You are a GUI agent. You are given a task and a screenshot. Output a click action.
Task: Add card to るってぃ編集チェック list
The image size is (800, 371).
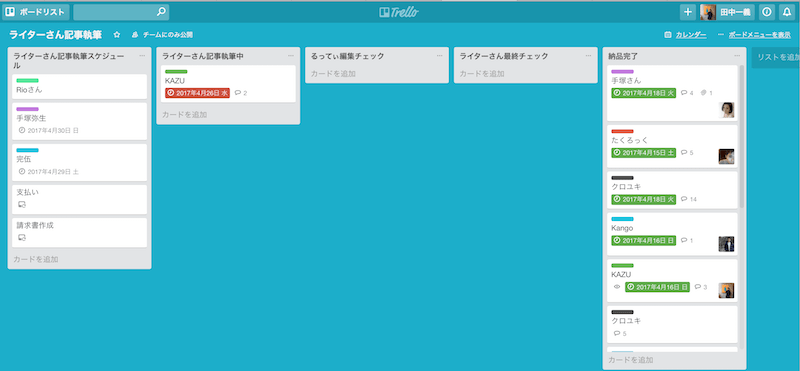(333, 73)
